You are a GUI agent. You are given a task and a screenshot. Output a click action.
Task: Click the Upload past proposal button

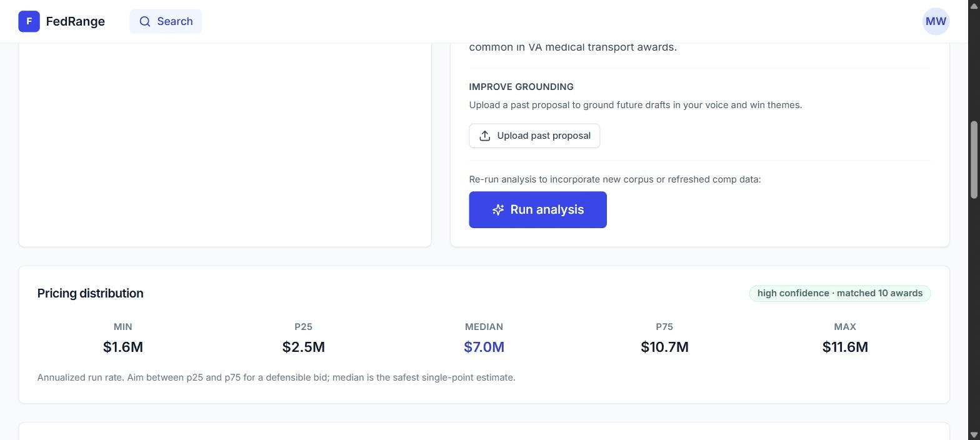534,136
